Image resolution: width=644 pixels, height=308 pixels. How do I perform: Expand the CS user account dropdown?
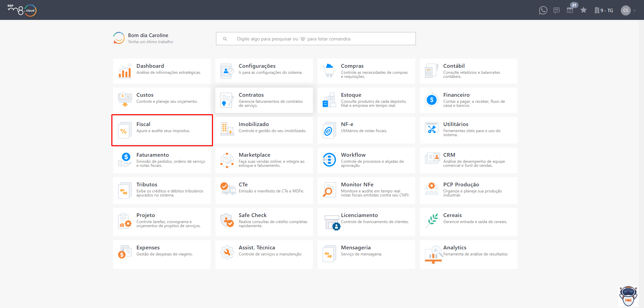coord(635,10)
